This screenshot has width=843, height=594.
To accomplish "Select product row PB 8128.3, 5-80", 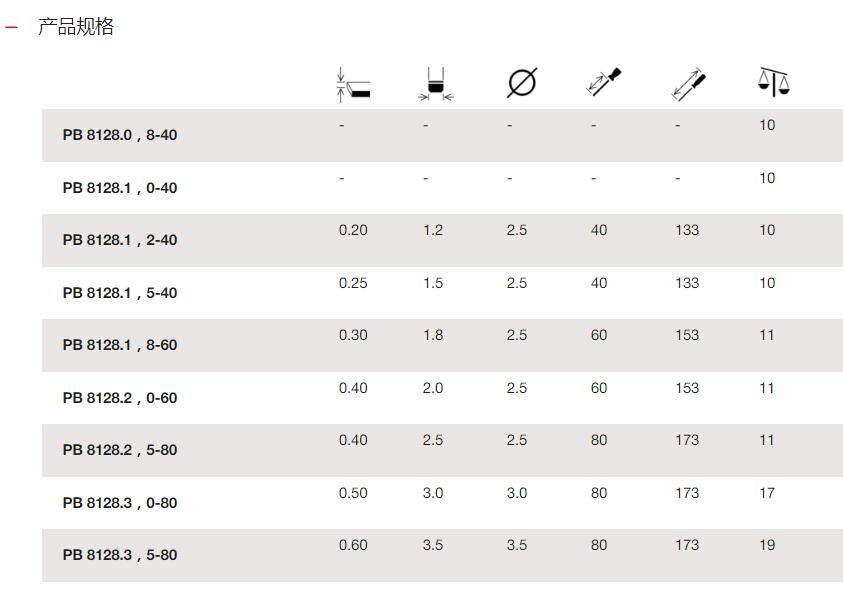I will click(442, 555).
